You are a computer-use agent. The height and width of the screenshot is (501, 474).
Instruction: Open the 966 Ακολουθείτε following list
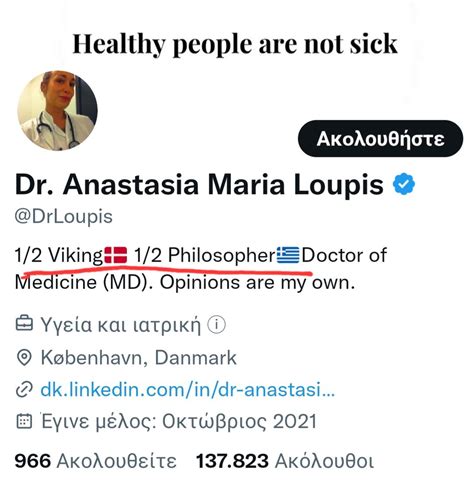[x=95, y=461]
